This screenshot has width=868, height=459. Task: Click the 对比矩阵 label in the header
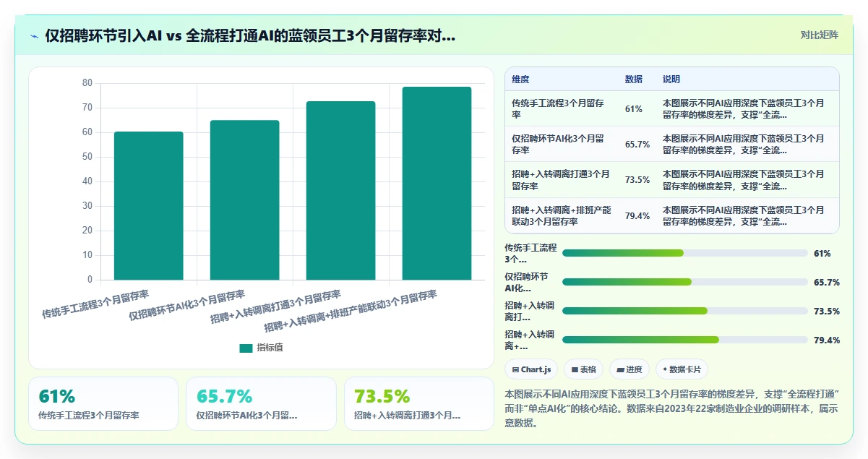coord(820,35)
